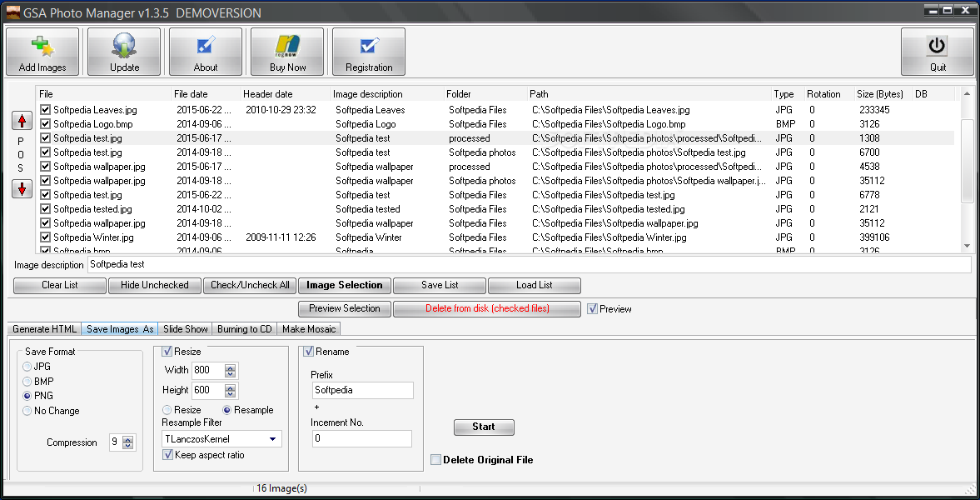
Task: Toggle the Preview checkbox
Action: coord(593,308)
